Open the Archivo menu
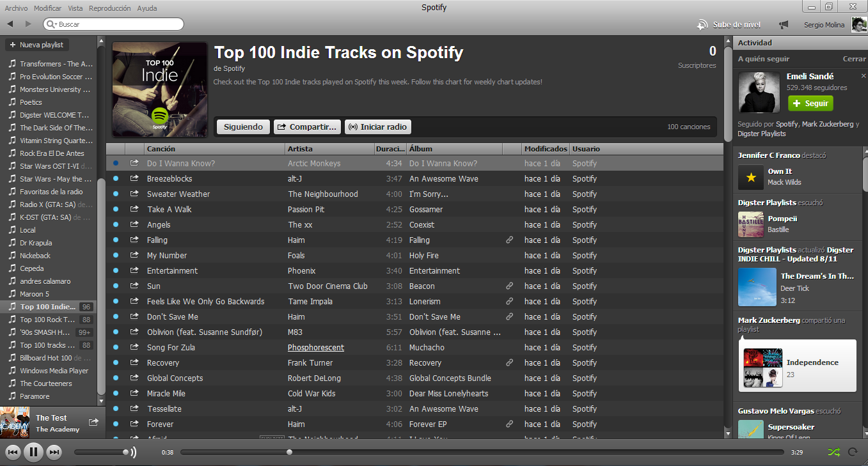Image resolution: width=868 pixels, height=466 pixels. click(x=16, y=8)
